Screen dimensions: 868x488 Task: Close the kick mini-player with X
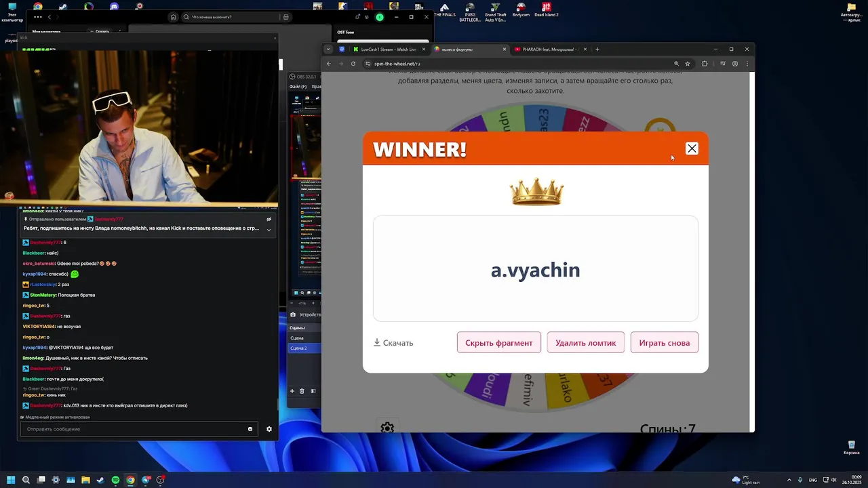(275, 37)
